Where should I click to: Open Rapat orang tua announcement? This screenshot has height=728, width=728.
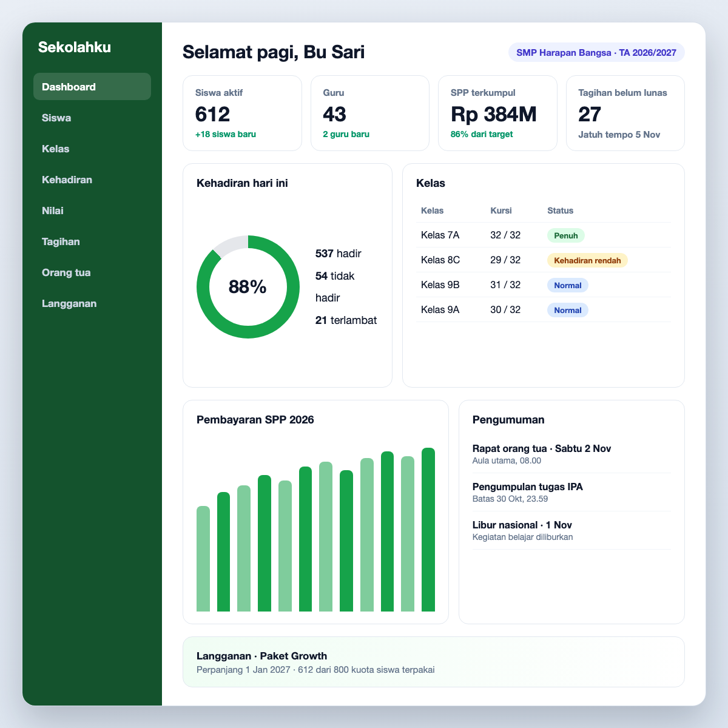(x=571, y=454)
